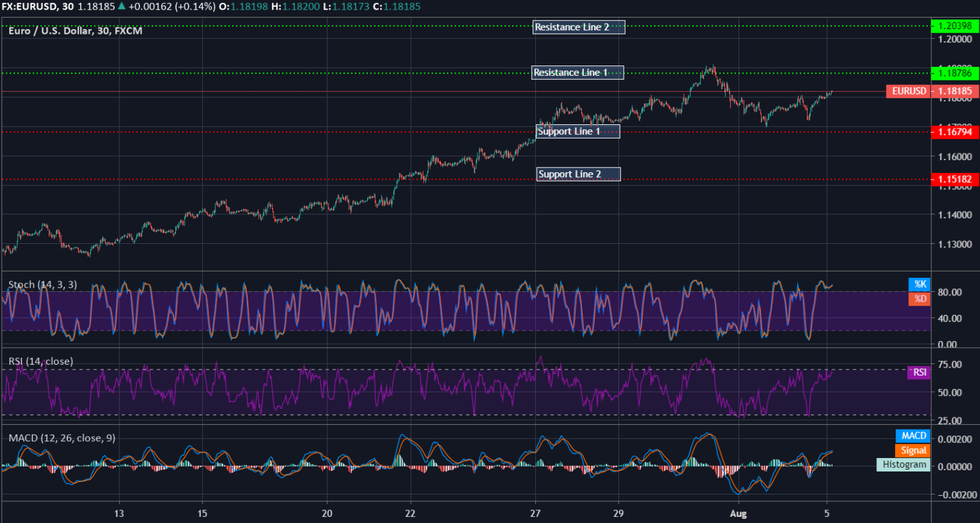This screenshot has height=523, width=980.
Task: Click the 27 date on time axis
Action: point(535,513)
